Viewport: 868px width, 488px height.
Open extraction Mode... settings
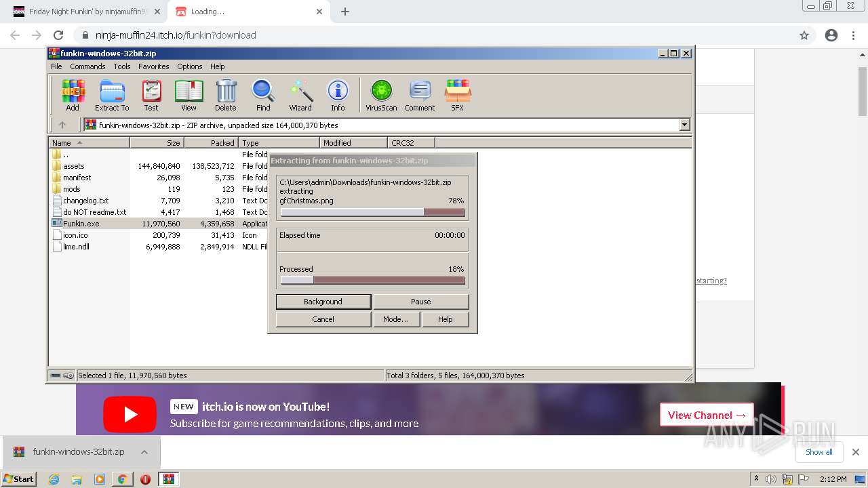[396, 319]
